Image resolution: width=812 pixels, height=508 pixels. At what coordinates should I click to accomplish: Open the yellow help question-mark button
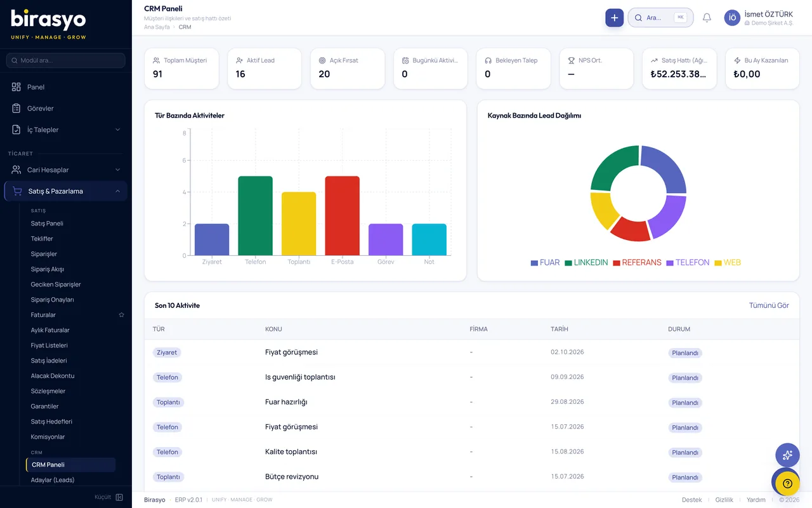[x=787, y=483]
